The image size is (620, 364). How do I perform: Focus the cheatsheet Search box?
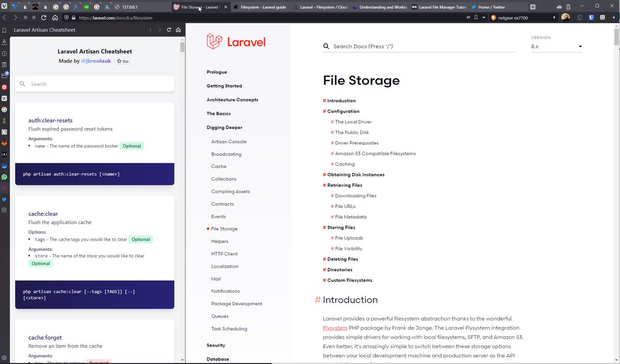(95, 84)
